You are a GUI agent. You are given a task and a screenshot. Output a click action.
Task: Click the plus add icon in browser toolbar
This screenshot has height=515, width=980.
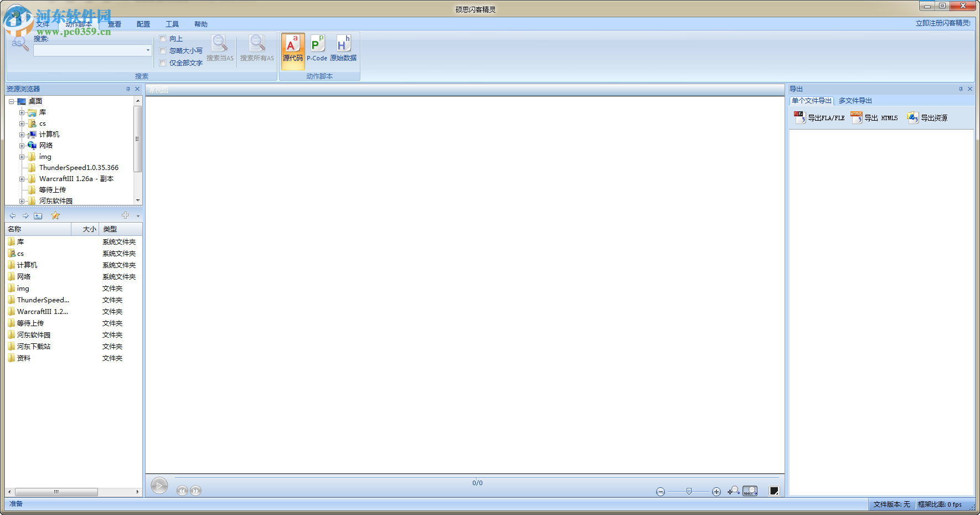126,215
